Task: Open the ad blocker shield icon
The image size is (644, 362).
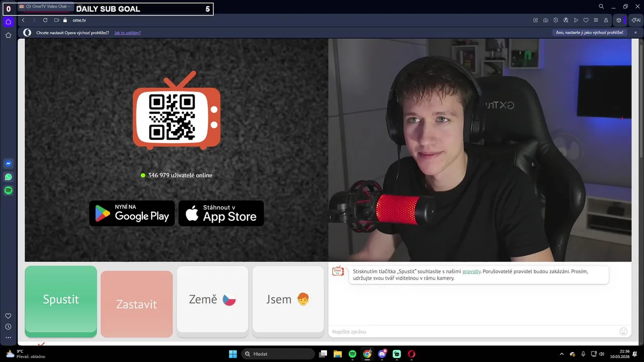Action: pos(556,20)
